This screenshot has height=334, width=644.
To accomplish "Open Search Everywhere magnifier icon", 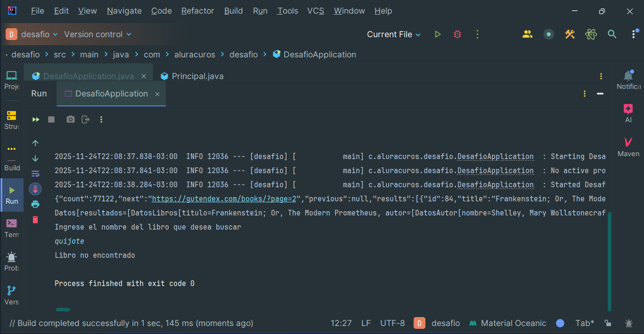I will 612,34.
